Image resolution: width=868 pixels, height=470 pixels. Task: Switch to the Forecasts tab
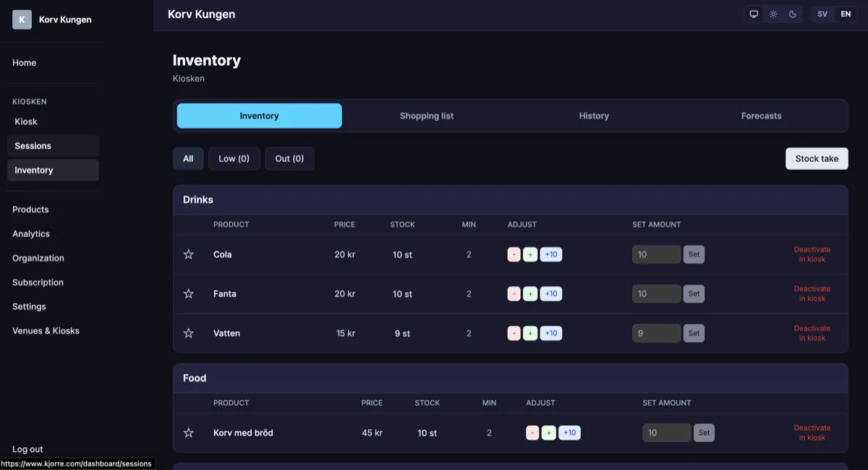[761, 116]
